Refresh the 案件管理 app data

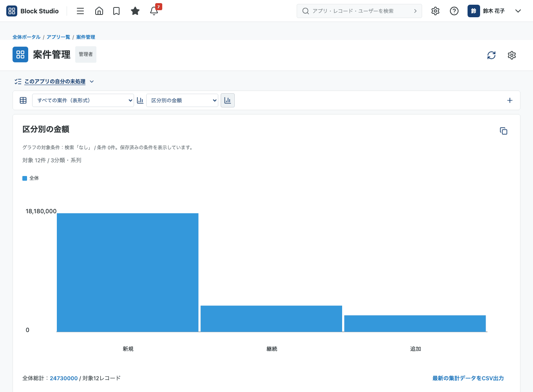[x=491, y=55]
